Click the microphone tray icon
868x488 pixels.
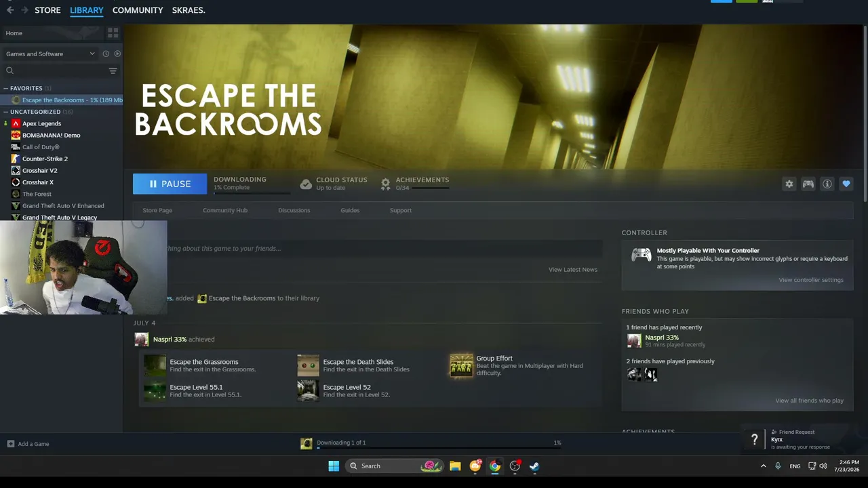(778, 466)
